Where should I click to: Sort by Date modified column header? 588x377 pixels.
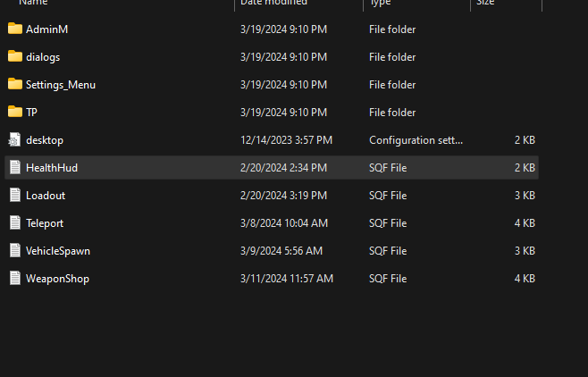pos(273,3)
